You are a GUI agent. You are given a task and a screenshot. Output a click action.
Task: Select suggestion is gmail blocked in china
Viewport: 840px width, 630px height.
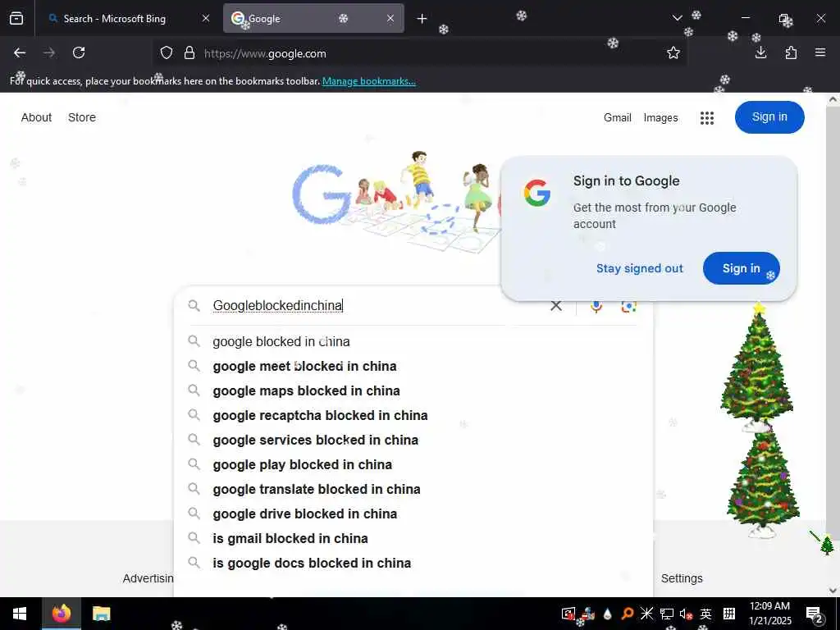pos(413,538)
